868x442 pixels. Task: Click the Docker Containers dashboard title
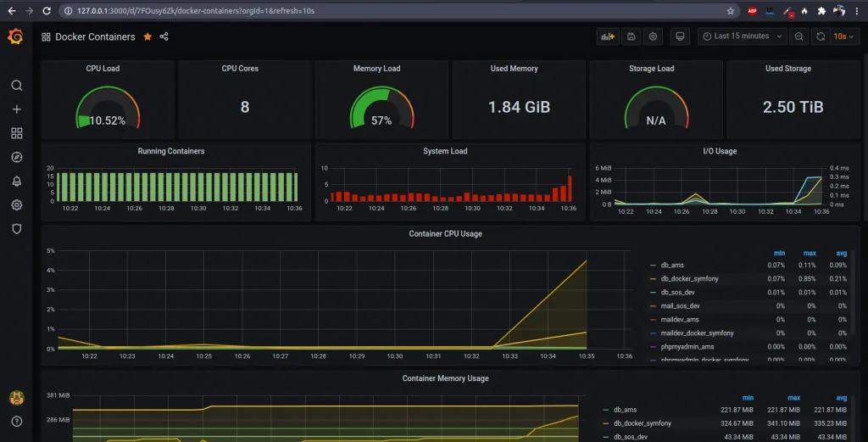(x=94, y=37)
